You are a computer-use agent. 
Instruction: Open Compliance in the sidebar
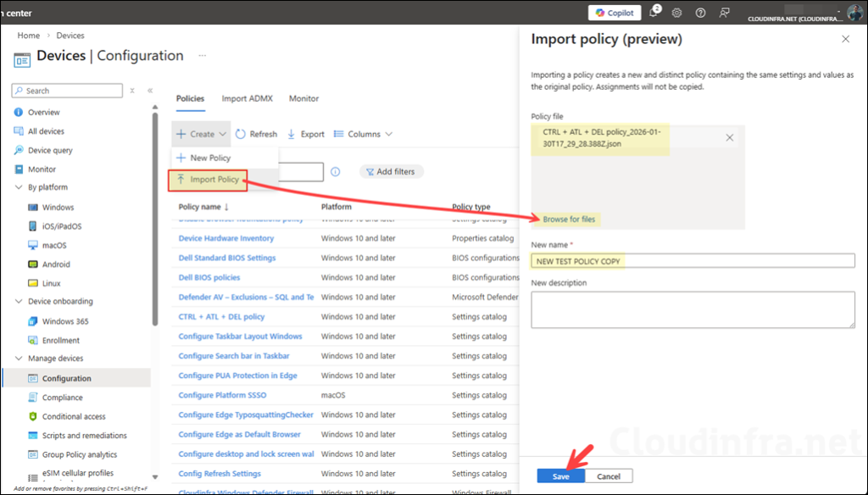63,398
